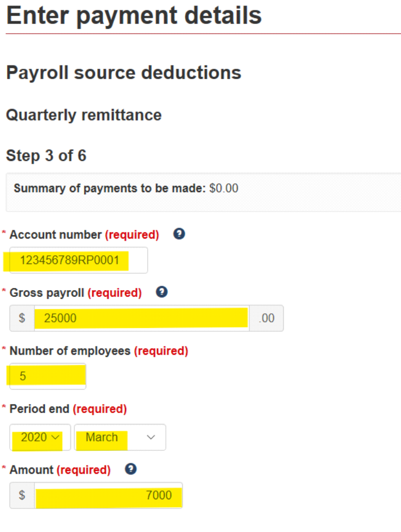The height and width of the screenshot is (532, 401).
Task: Click the Step 3 of 6 heading
Action: coord(46,156)
